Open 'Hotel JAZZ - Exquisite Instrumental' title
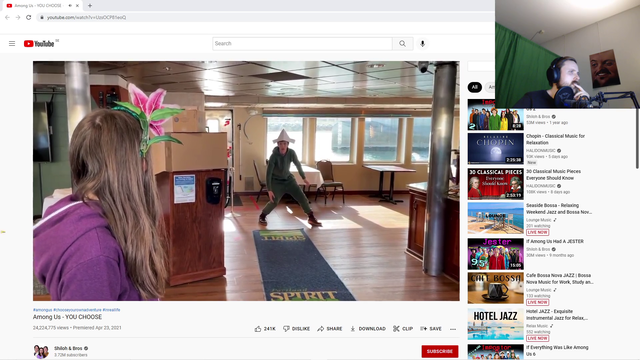 (x=557, y=315)
